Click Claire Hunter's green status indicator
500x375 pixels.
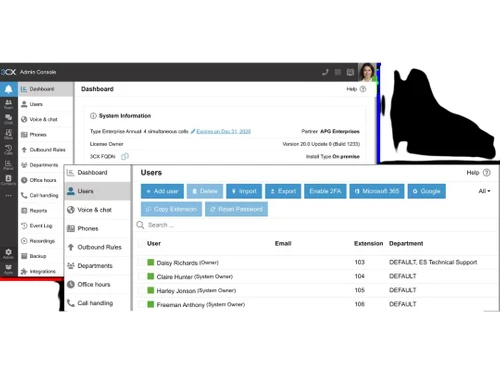point(151,276)
